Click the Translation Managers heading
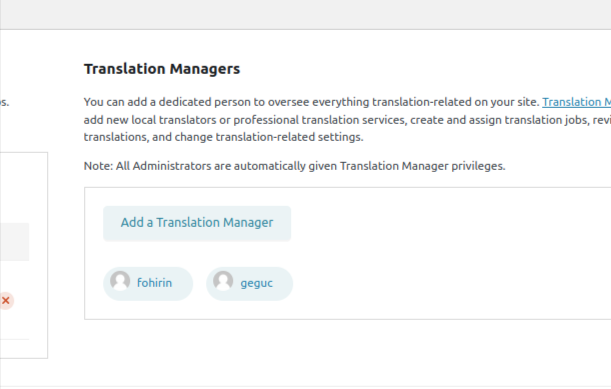The image size is (611, 389). pyautogui.click(x=162, y=69)
